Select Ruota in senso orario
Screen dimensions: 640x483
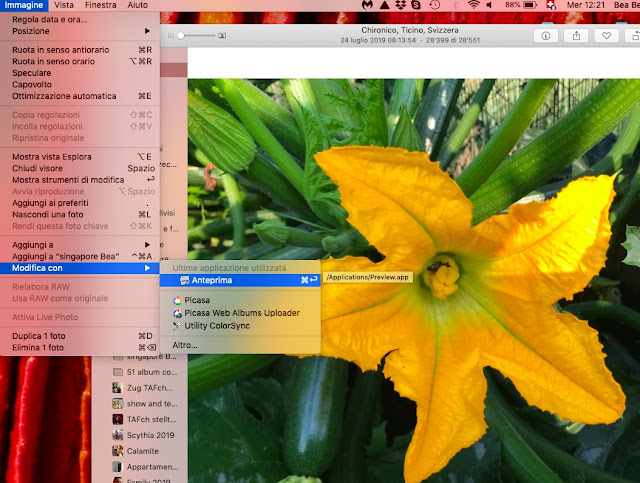point(80,61)
